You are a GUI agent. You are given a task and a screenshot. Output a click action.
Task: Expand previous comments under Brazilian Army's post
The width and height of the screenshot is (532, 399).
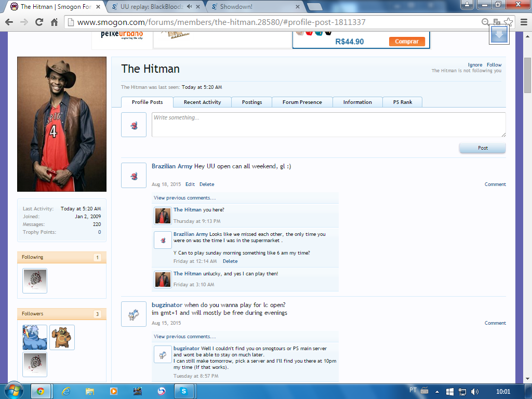pyautogui.click(x=184, y=198)
